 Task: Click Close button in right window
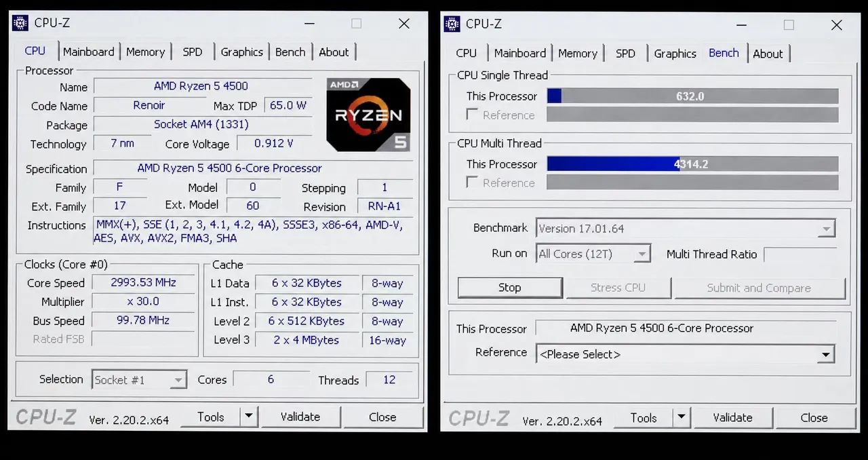814,417
